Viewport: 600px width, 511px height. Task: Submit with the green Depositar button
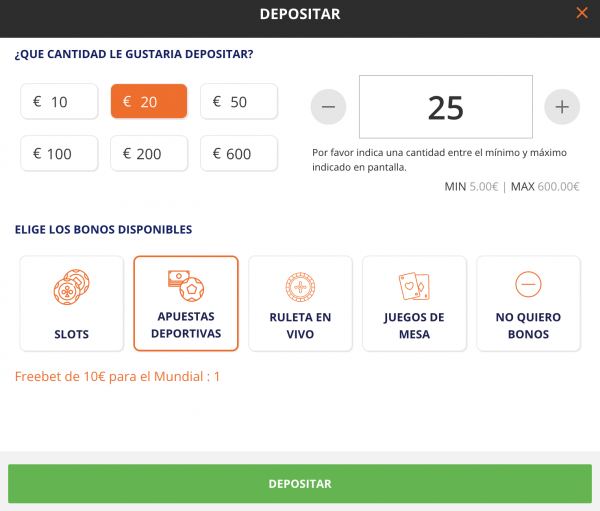(x=300, y=483)
